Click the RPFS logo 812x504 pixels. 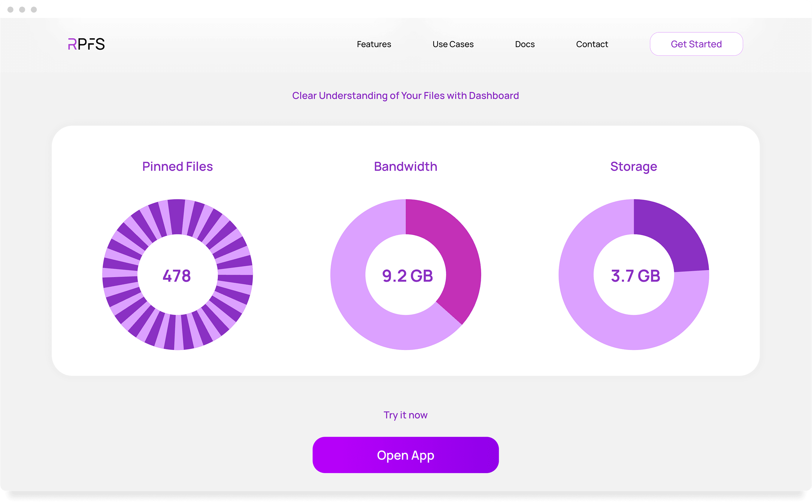[x=86, y=44]
